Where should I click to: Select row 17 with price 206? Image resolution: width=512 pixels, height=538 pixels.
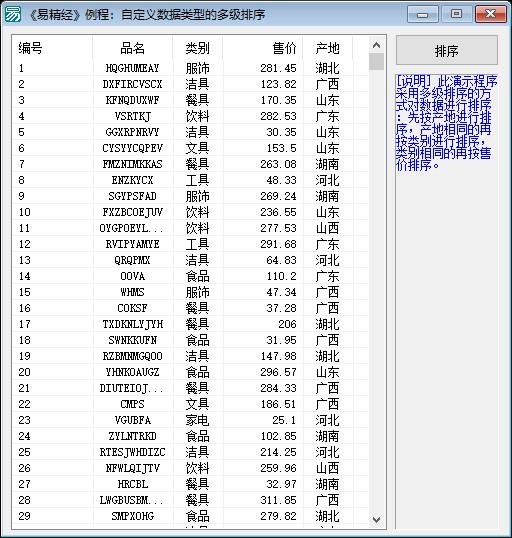pyautogui.click(x=190, y=324)
